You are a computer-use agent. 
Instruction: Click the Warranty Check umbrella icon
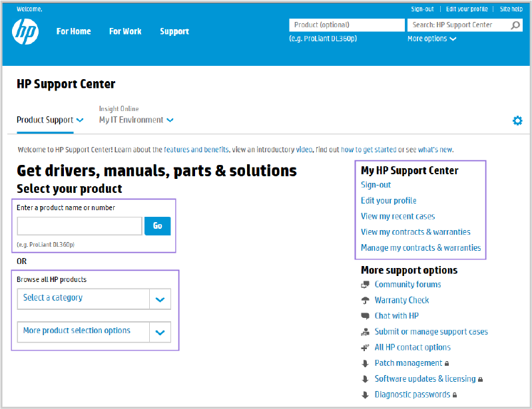[365, 300]
